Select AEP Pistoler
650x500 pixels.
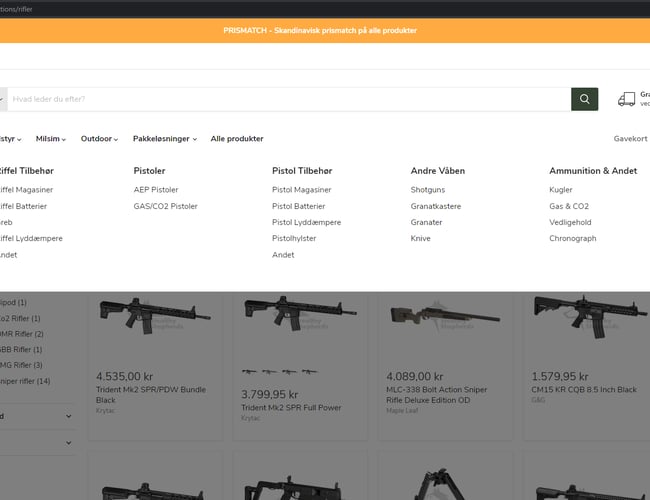pos(156,190)
